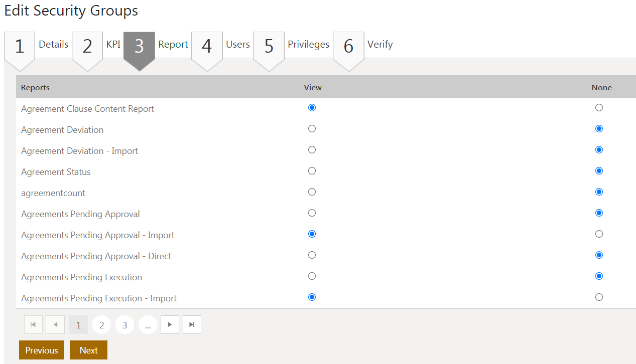This screenshot has height=364, width=636.
Task: Go to first page of reports
Action: click(33, 325)
